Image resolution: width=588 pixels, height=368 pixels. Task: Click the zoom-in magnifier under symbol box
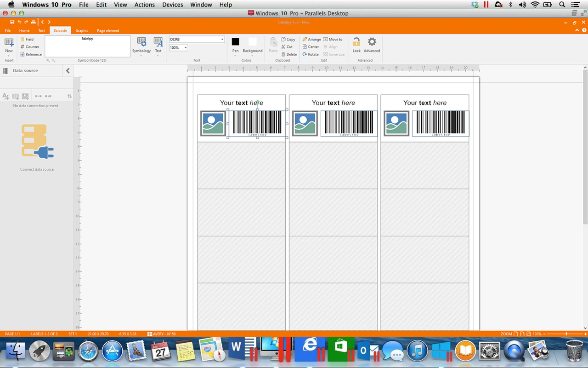(48, 61)
